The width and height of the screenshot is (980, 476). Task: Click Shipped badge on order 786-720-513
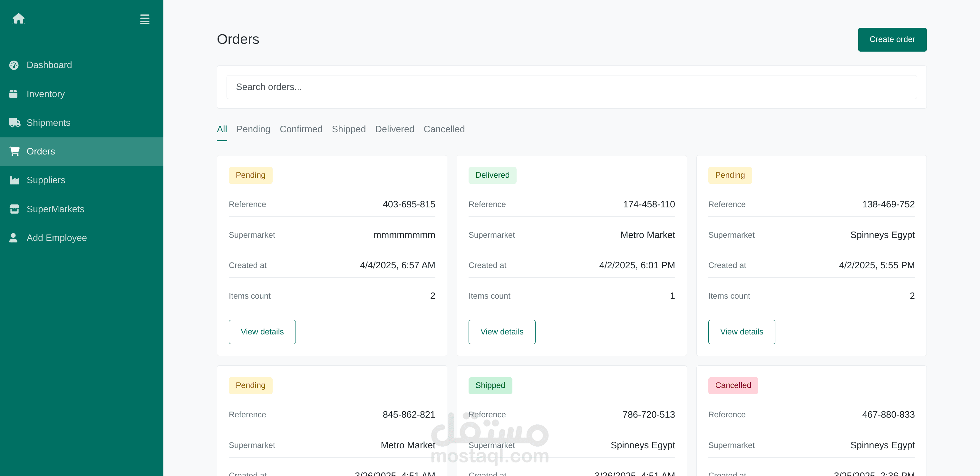point(490,385)
